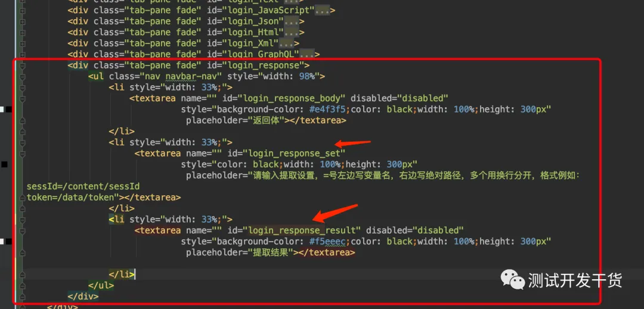Collapse the ul nav navbar-nav fold marker

(22, 76)
